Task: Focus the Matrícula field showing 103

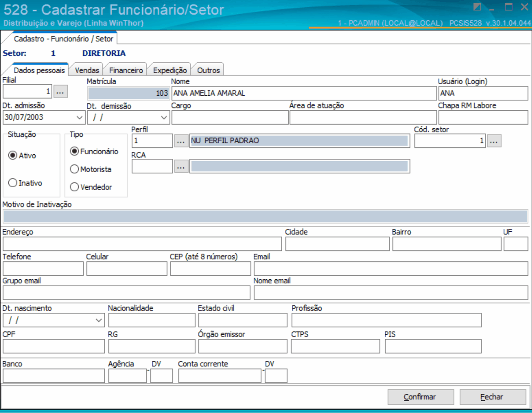Action: 128,93
